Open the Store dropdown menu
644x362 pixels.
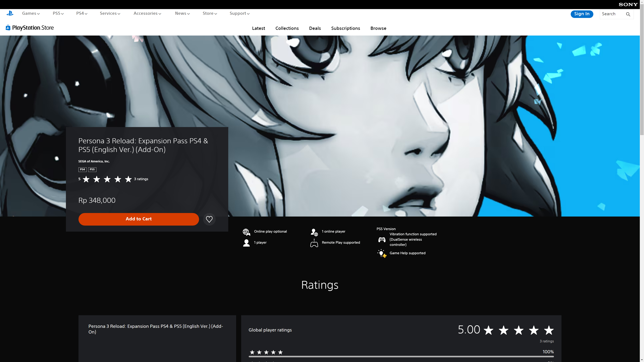click(210, 13)
